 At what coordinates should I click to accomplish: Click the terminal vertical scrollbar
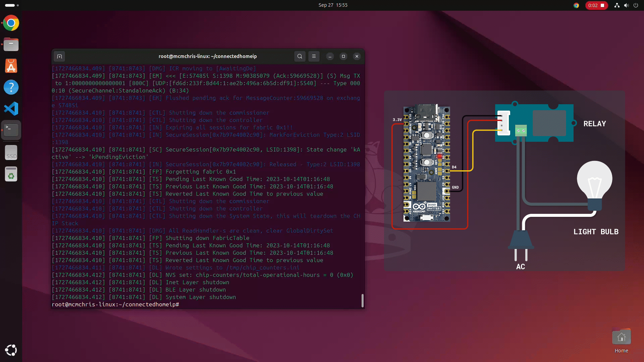point(362,300)
